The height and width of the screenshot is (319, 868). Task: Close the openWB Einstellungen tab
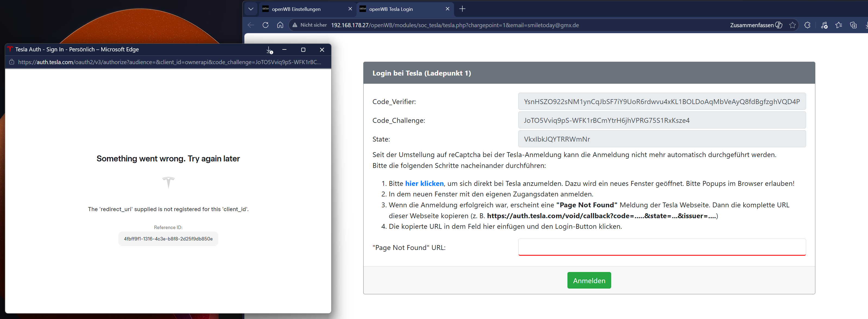coord(350,9)
